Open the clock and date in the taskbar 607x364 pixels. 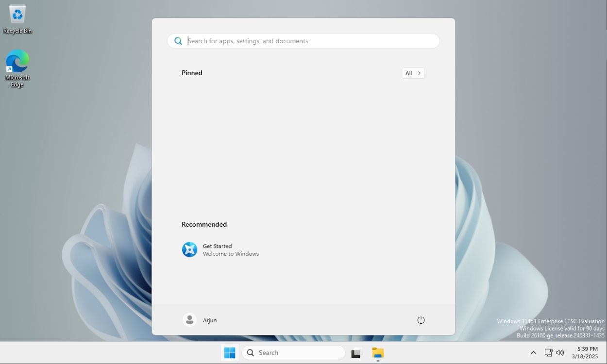pyautogui.click(x=584, y=352)
